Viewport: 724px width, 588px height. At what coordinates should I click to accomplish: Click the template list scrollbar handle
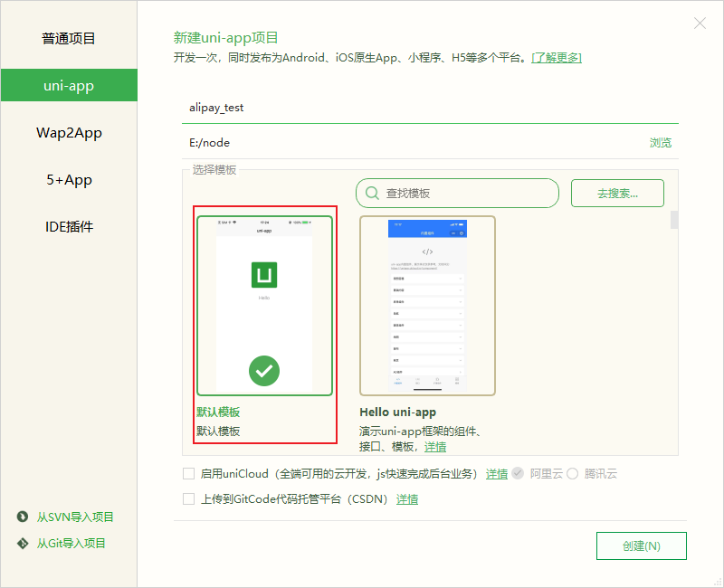coord(674,220)
